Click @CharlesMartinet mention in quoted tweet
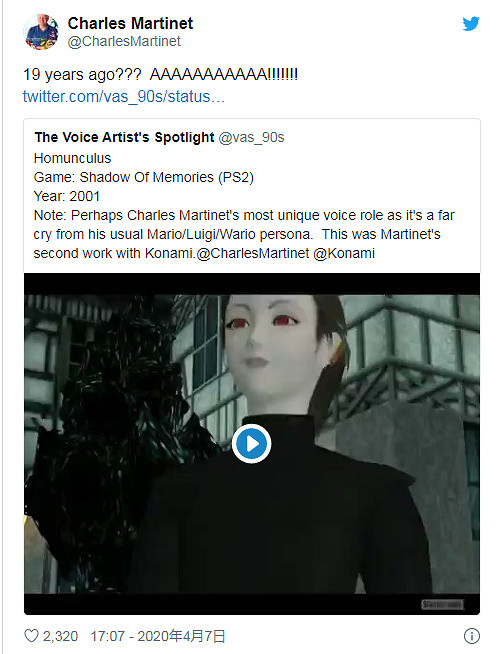The height and width of the screenshot is (654, 498). pos(253,253)
